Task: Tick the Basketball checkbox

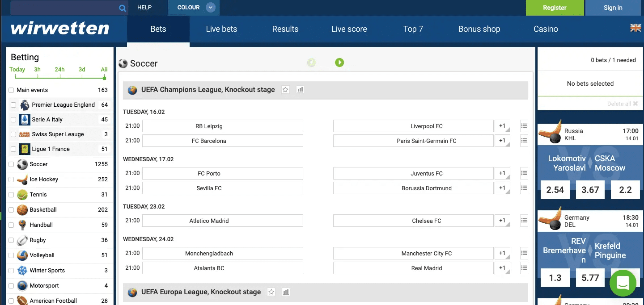Action: click(x=11, y=210)
